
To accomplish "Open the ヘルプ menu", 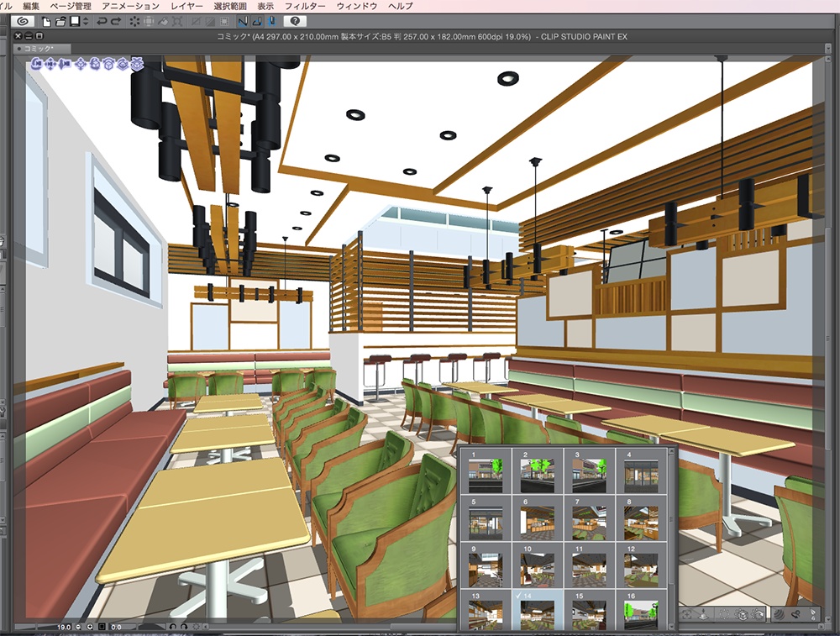I will 401,6.
